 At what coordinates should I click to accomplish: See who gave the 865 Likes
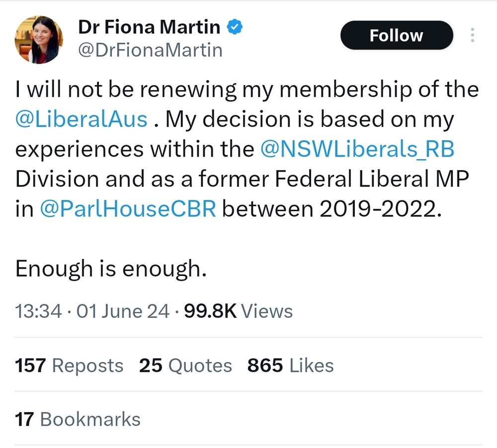(x=290, y=366)
